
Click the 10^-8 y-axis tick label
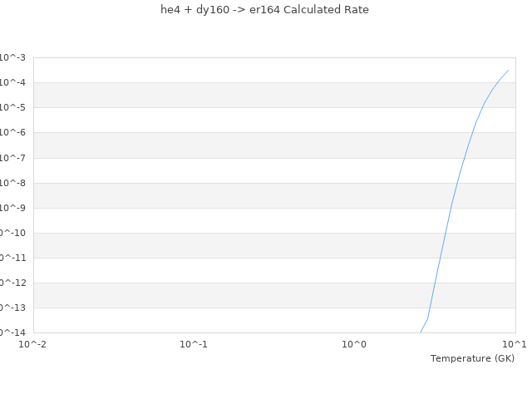(12, 183)
